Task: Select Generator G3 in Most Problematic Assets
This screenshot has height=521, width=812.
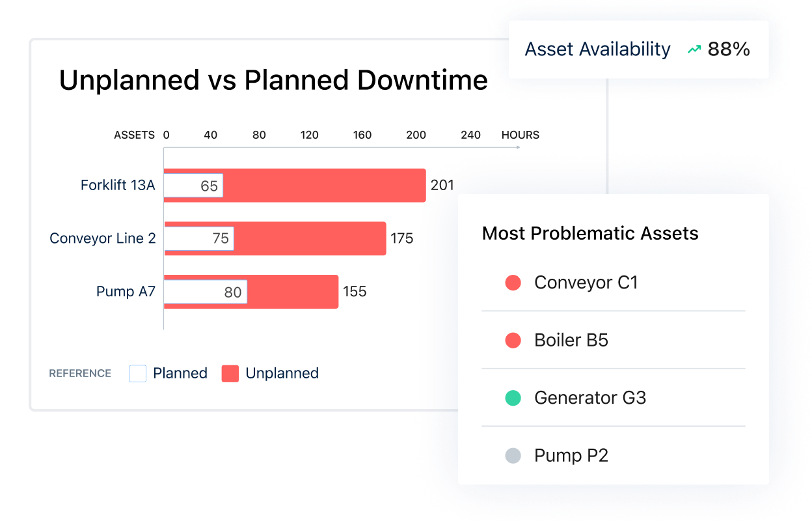Action: tap(613, 398)
